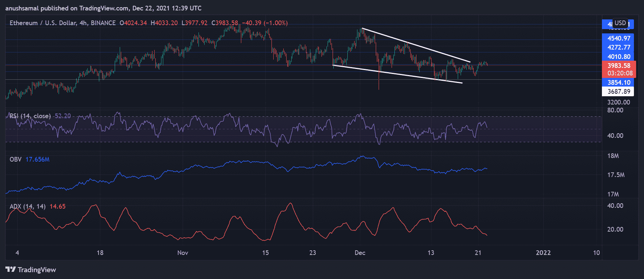This screenshot has height=279, width=644.
Task: Click the 2022 label on time axis
Action: pos(543,253)
